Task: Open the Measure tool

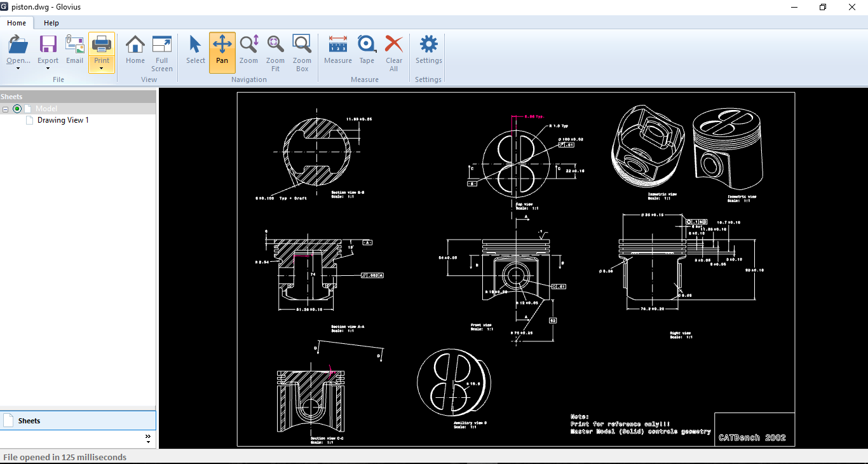Action: pos(337,51)
